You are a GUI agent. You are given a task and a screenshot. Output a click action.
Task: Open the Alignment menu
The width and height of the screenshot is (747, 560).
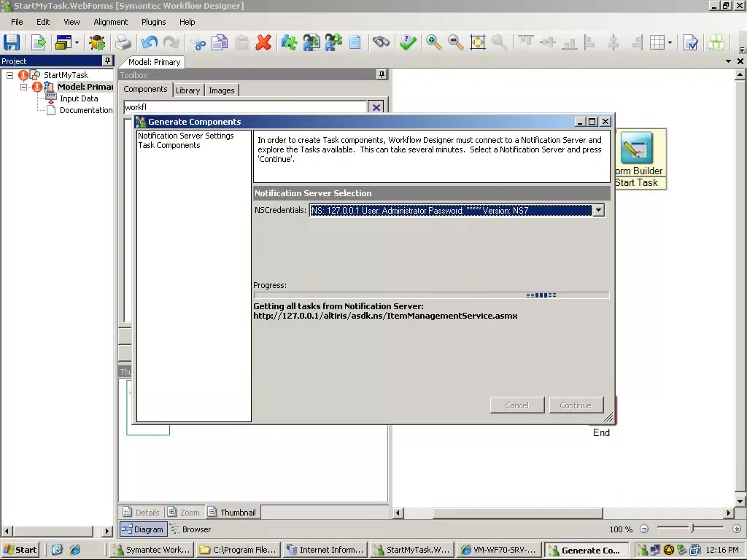tap(111, 22)
